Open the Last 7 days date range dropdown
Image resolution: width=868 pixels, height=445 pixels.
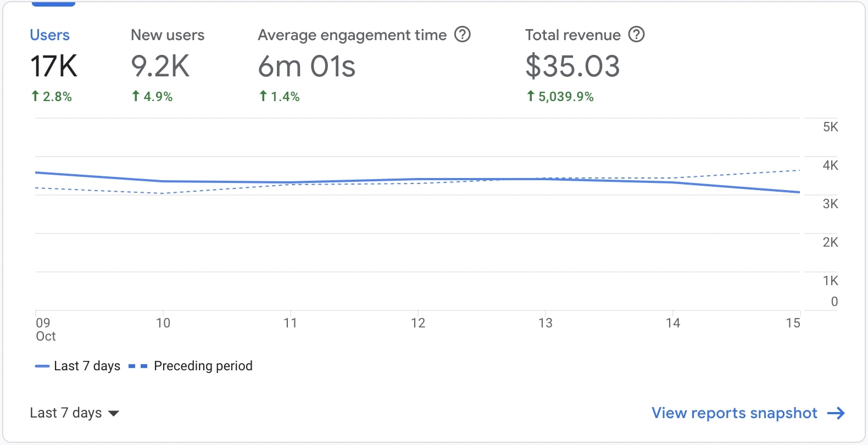74,413
